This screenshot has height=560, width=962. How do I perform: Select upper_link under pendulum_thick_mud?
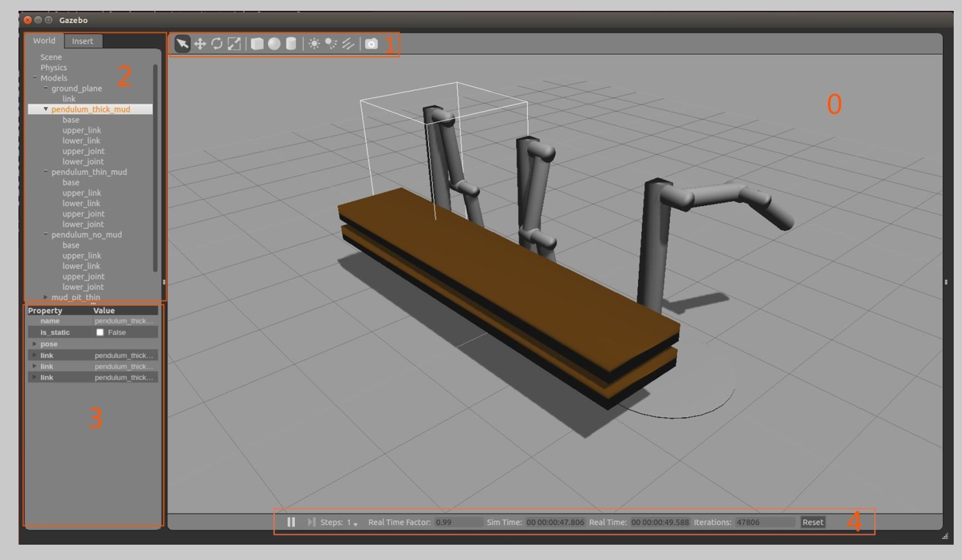click(x=82, y=130)
